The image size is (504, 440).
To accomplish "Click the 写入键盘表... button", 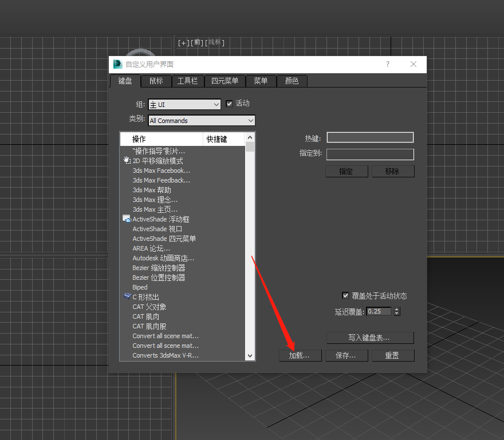I will click(370, 338).
